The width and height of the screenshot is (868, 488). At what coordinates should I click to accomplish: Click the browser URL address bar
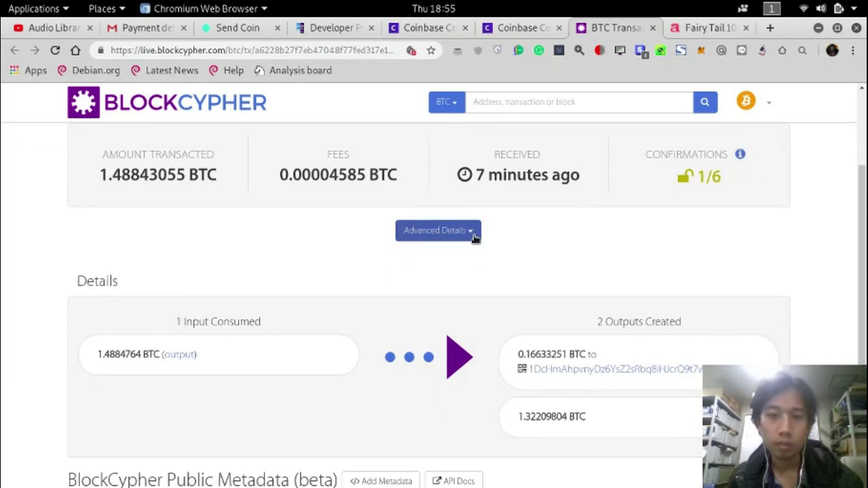click(251, 50)
